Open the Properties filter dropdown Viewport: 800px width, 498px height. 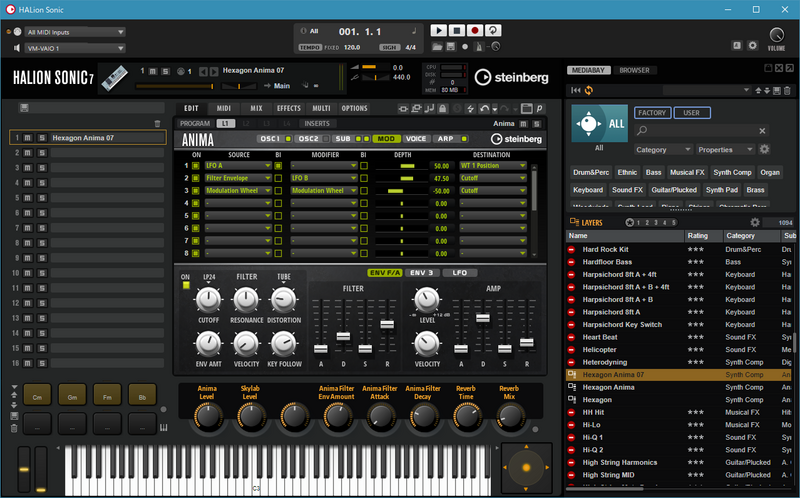(725, 150)
